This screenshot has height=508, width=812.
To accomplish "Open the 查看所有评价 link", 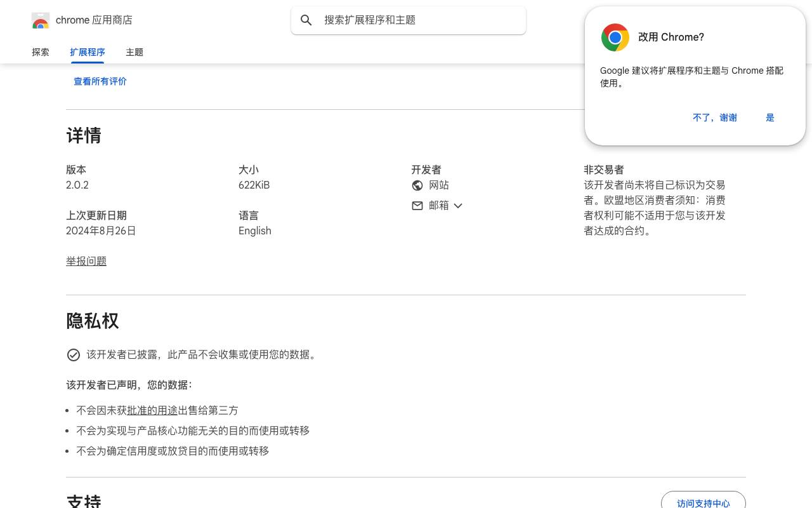I will (100, 81).
